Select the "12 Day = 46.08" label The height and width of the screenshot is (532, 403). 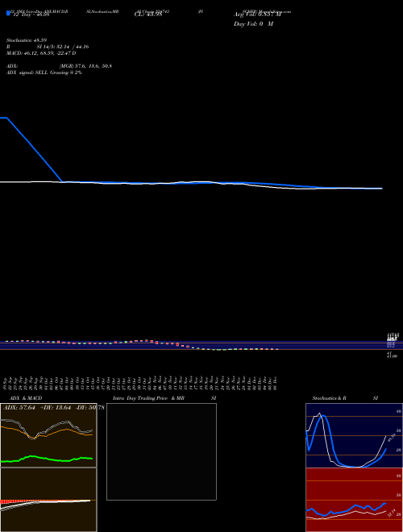[x=31, y=15]
